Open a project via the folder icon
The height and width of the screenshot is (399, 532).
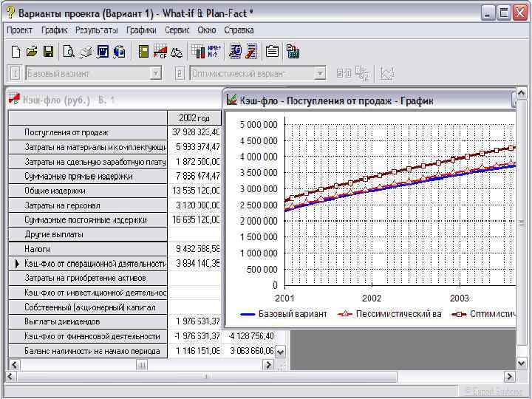32,52
